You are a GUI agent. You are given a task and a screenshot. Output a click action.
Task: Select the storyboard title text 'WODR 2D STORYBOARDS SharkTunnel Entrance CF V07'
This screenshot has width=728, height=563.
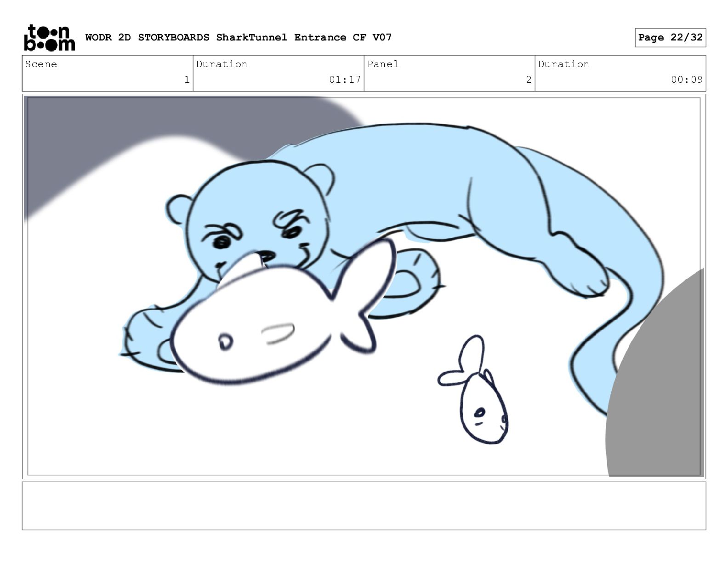coord(239,37)
